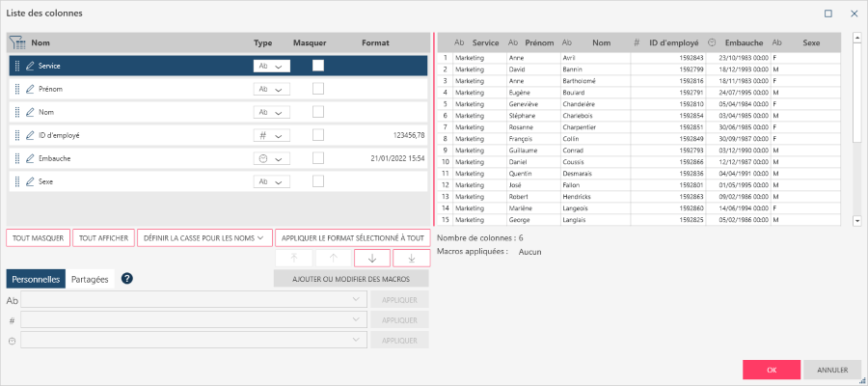Move selected column down one position
Screen dimensions: 868x386
click(x=372, y=258)
